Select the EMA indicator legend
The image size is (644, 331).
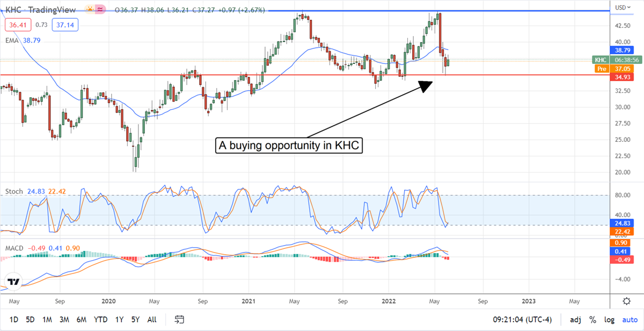point(11,40)
